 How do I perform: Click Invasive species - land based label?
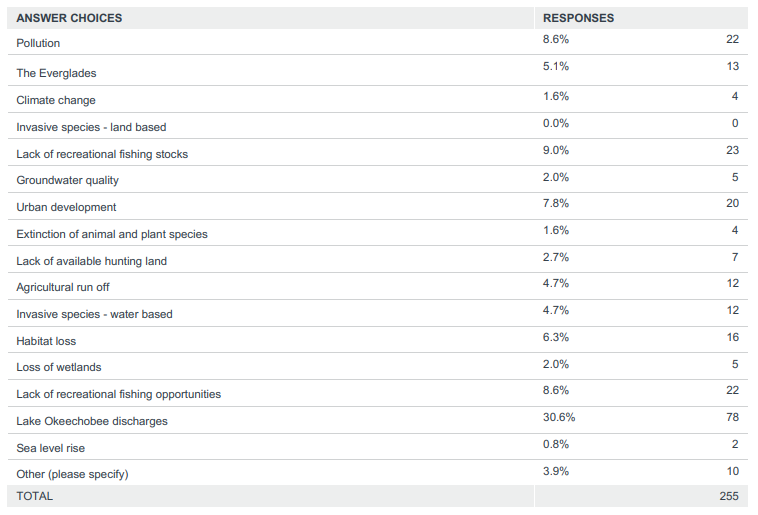(91, 127)
